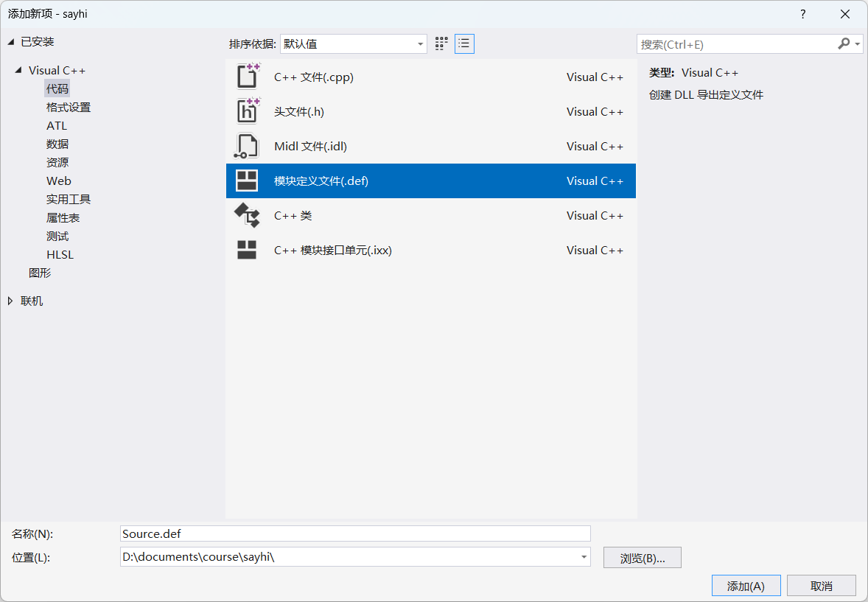
Task: Expand the 联机 tree node
Action: point(10,301)
